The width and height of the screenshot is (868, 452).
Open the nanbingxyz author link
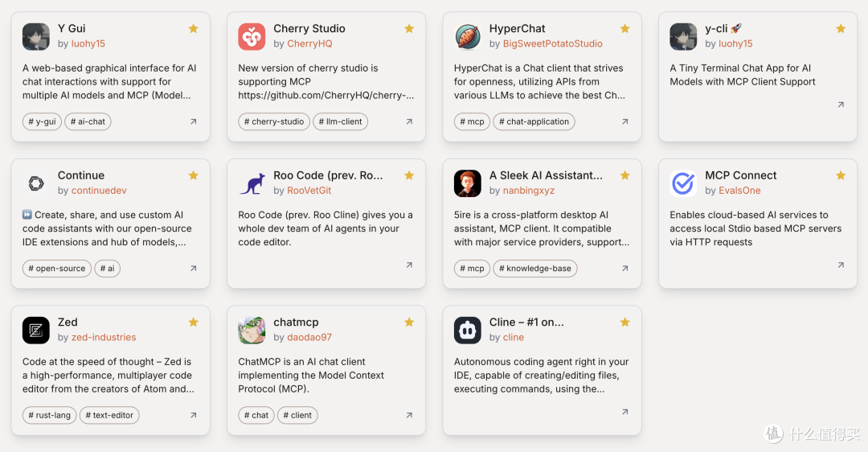(529, 190)
